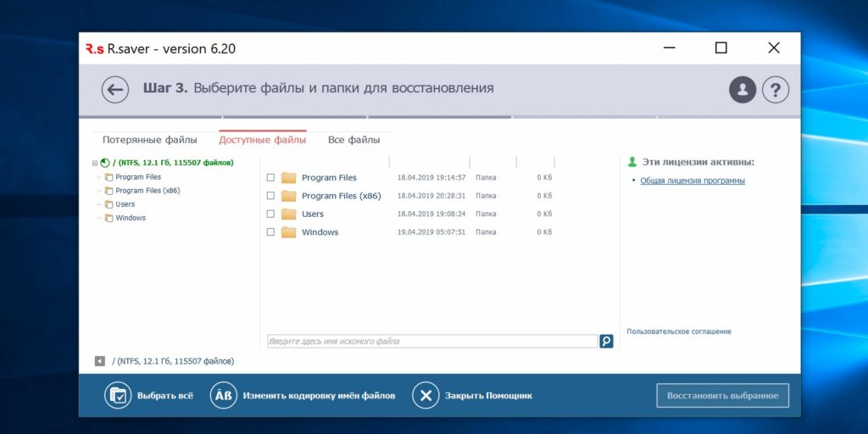Image resolution: width=868 pixels, height=434 pixels.
Task: Check the Program Files checkbox
Action: pos(270,178)
